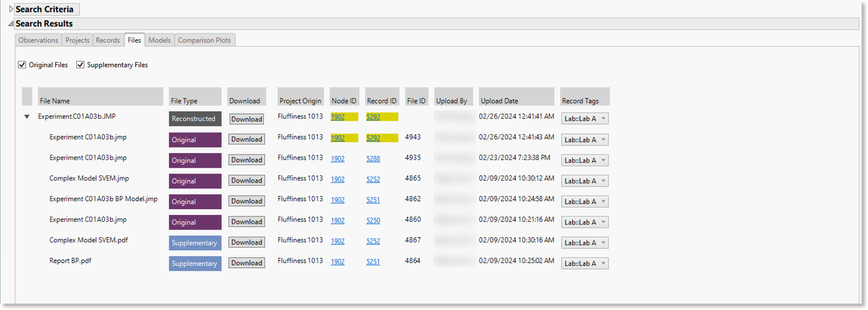
Task: Open highlighted Node ID 1902 in Reconstructed row
Action: pos(338,117)
